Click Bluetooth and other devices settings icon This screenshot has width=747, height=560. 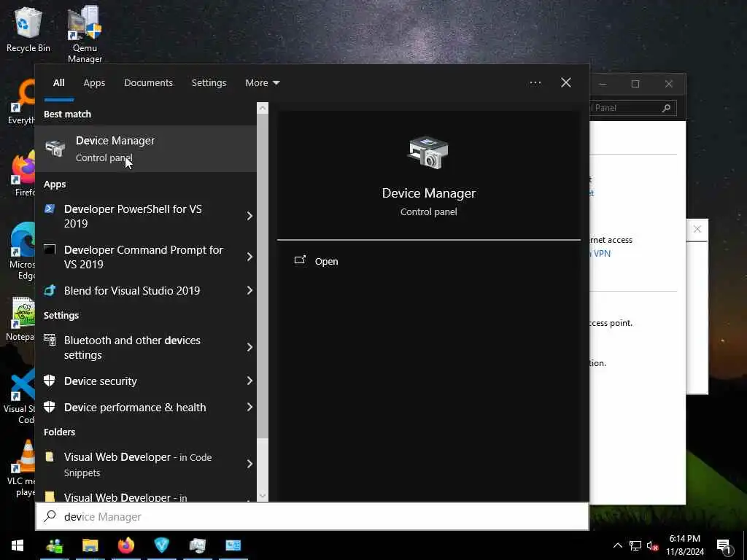tap(50, 340)
